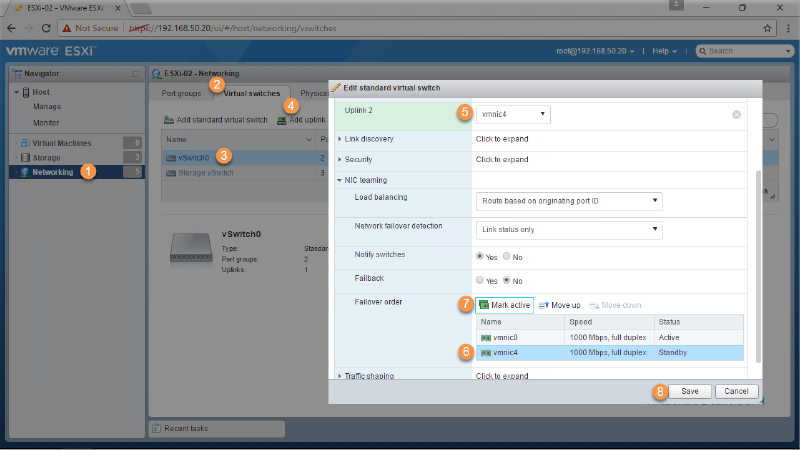Select Manage under Host
The width and height of the screenshot is (800, 450).
click(x=47, y=107)
